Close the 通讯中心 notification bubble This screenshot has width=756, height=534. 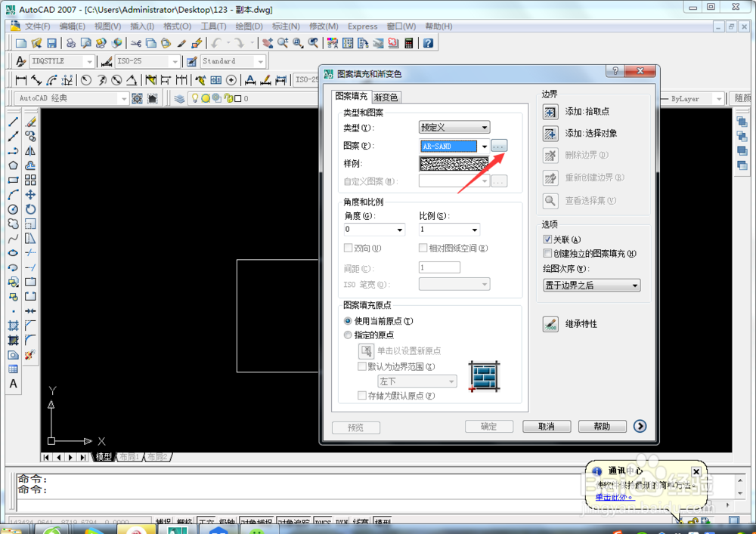click(x=696, y=471)
